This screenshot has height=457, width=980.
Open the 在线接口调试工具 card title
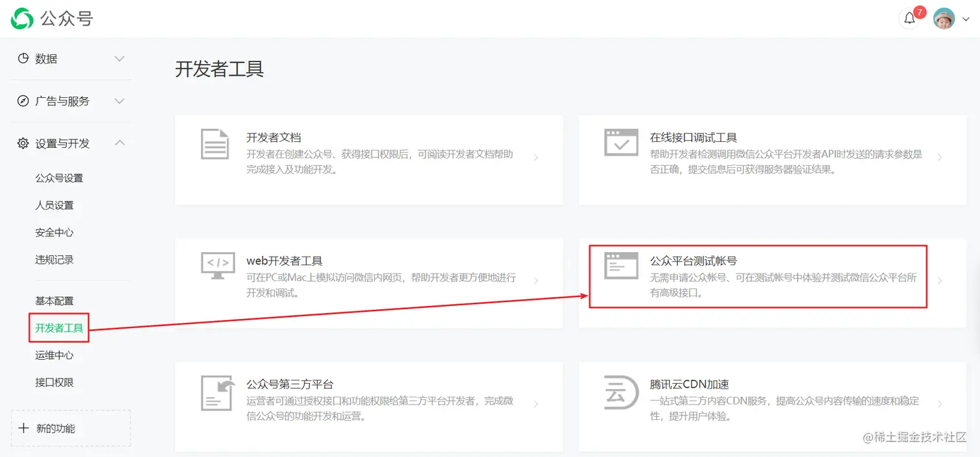click(694, 137)
